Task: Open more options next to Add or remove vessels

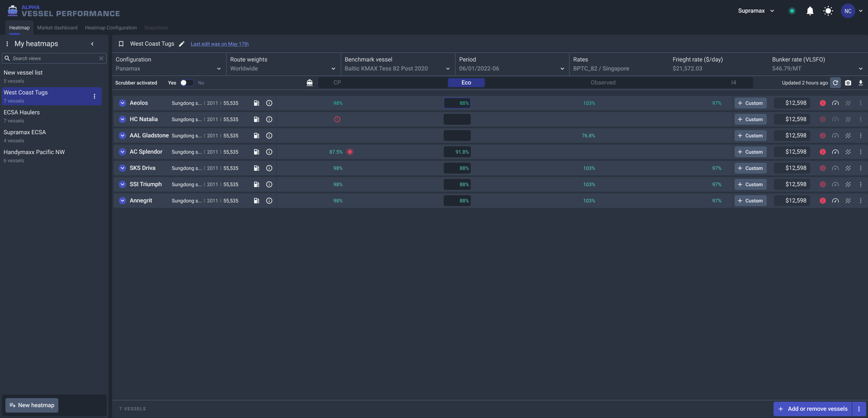Action: click(859, 409)
